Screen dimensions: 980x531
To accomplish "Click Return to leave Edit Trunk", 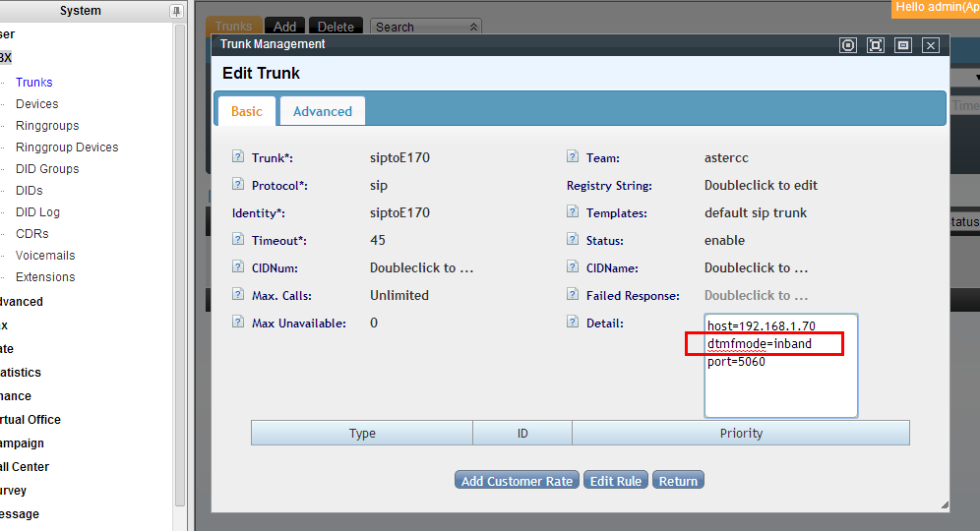I will tap(678, 481).
